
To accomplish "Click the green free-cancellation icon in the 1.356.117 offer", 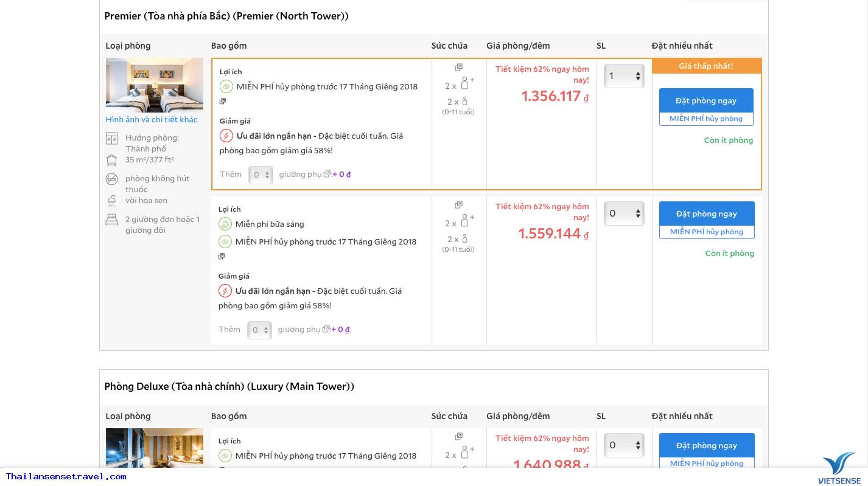I will 226,86.
